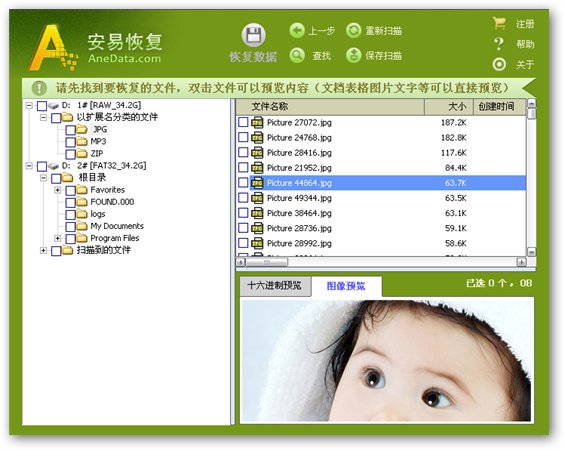This screenshot has width=564, height=450.
Task: Collapse the D: 1# RAW_34.2G drive node
Action: tap(29, 105)
